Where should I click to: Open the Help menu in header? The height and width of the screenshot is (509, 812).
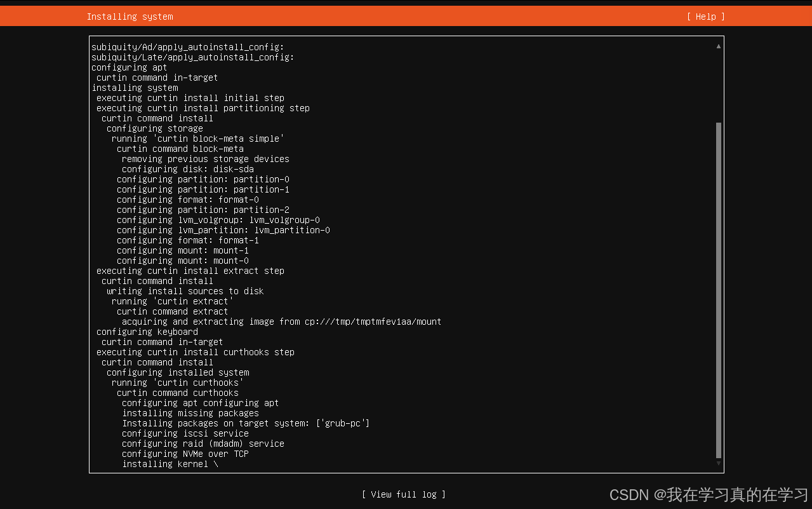pyautogui.click(x=705, y=17)
